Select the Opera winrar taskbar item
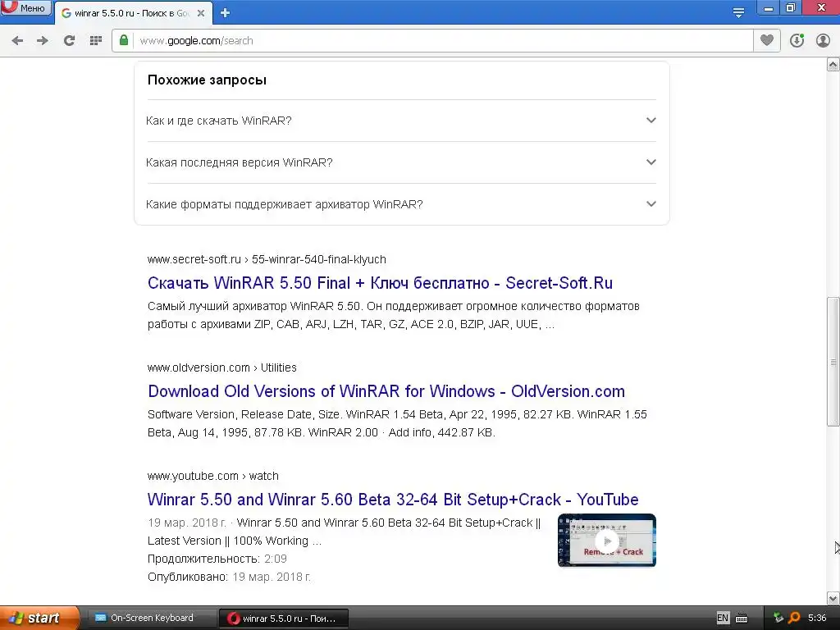Image resolution: width=840 pixels, height=630 pixels. [283, 619]
